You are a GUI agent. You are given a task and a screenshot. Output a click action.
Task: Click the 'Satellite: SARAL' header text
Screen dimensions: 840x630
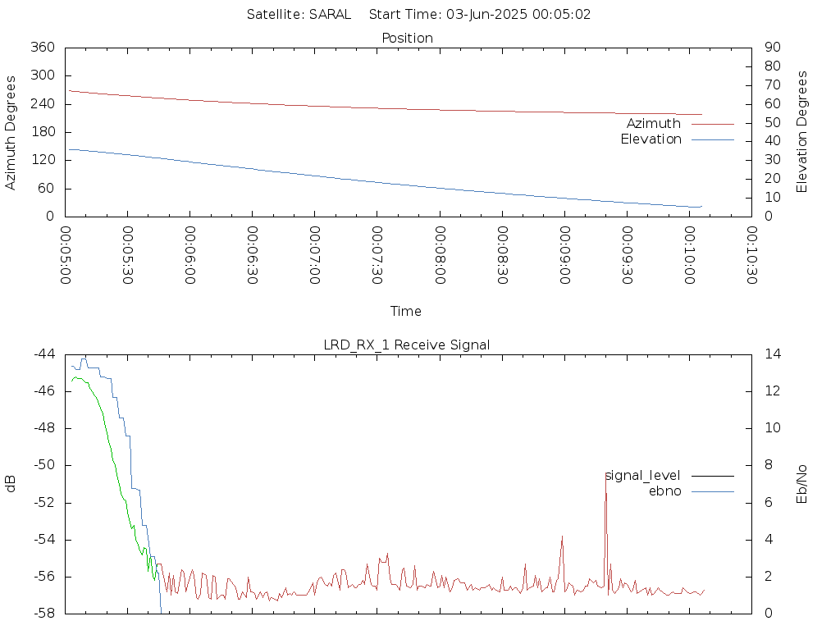[299, 15]
